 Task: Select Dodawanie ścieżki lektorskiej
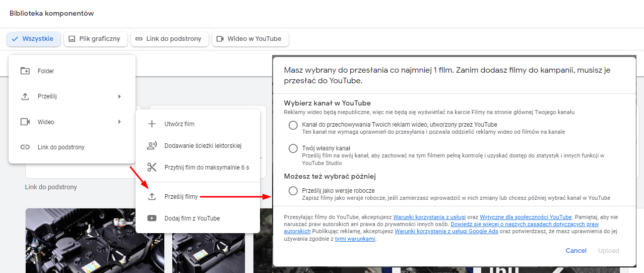[198, 146]
